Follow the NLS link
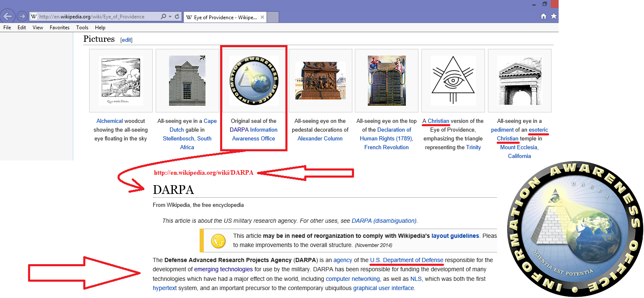The image size is (644, 298). [x=416, y=279]
